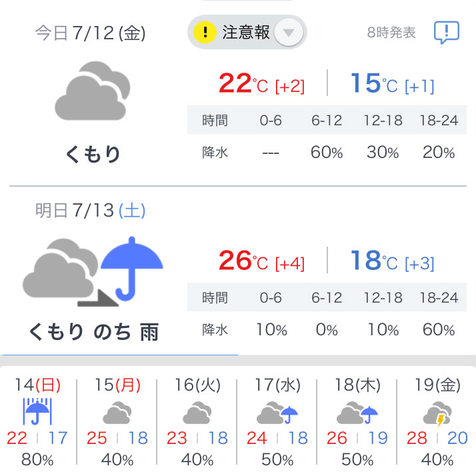Click the 注意報 advisory label
This screenshot has width=476, height=476.
coord(246,32)
